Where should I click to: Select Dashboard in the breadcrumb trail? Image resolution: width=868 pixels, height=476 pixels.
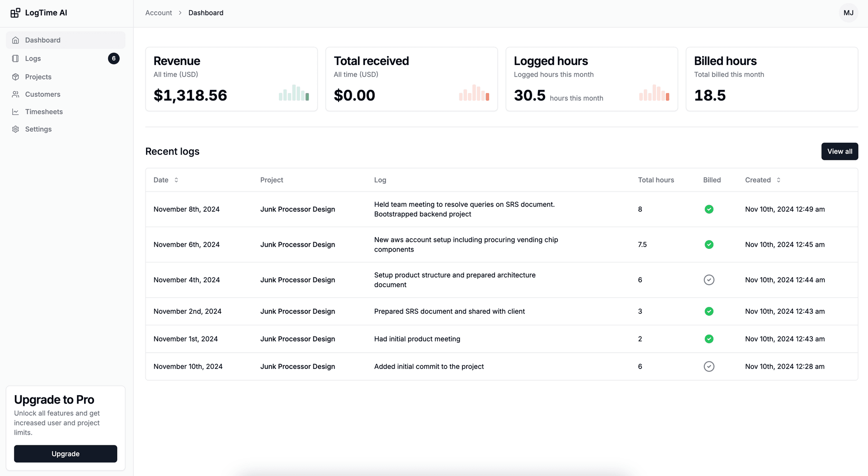[x=206, y=13]
